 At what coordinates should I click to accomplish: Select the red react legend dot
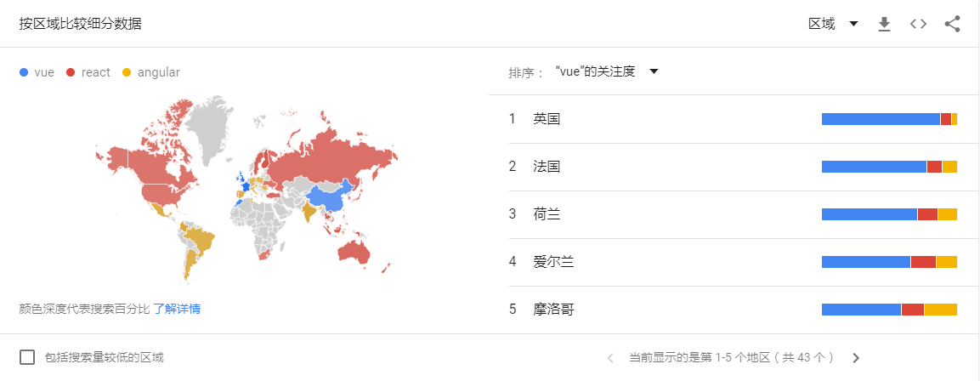tap(70, 72)
